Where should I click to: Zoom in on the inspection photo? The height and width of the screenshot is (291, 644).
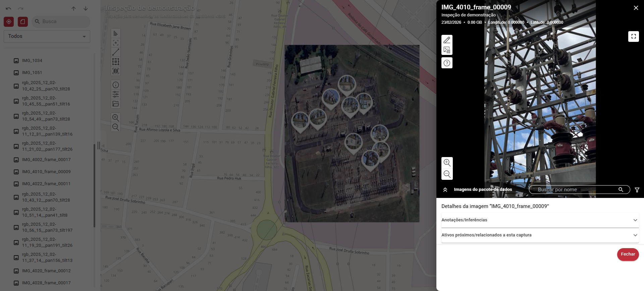[x=447, y=163]
